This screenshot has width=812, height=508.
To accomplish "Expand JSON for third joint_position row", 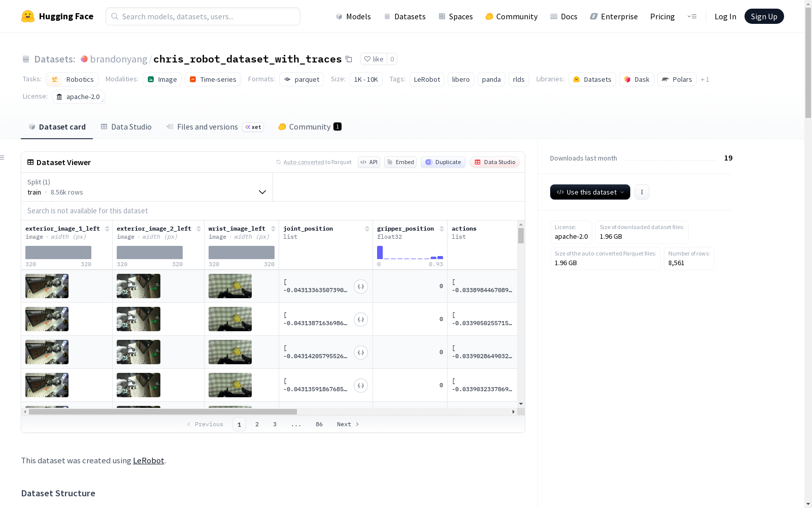I will click(361, 353).
